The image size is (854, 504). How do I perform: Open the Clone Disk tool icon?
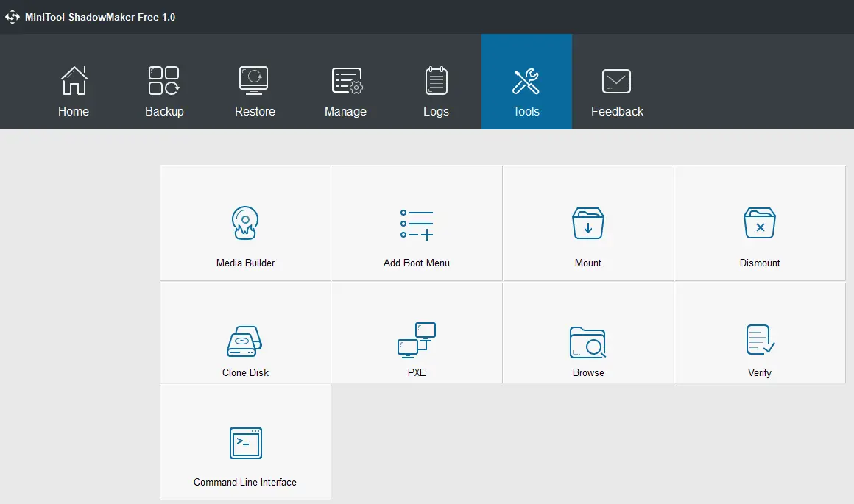pyautogui.click(x=244, y=341)
